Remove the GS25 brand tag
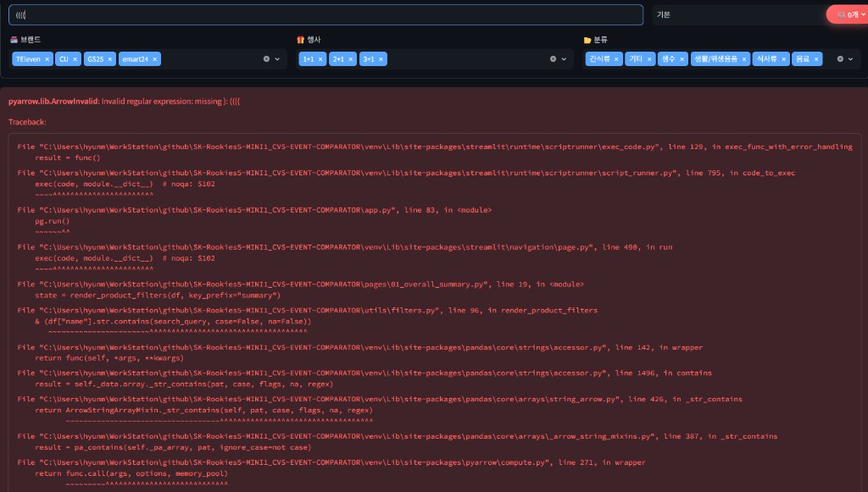Image resolution: width=868 pixels, height=492 pixels. point(109,59)
